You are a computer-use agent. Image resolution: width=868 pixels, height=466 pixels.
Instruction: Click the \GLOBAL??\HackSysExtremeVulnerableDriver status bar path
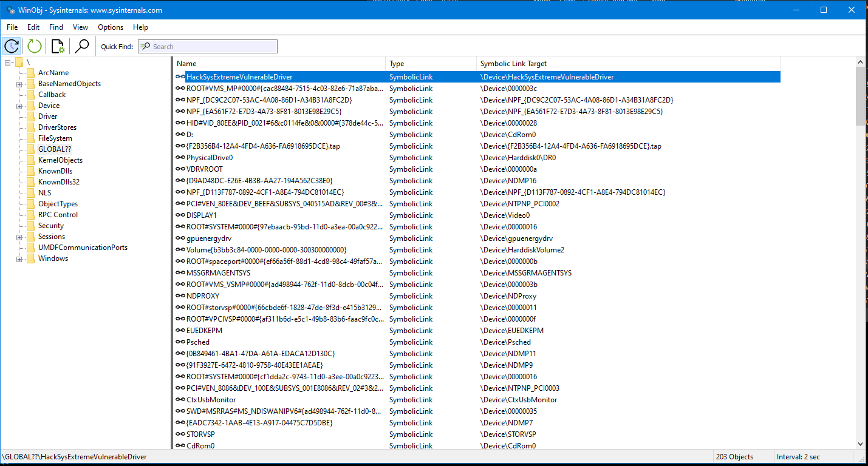click(x=74, y=457)
